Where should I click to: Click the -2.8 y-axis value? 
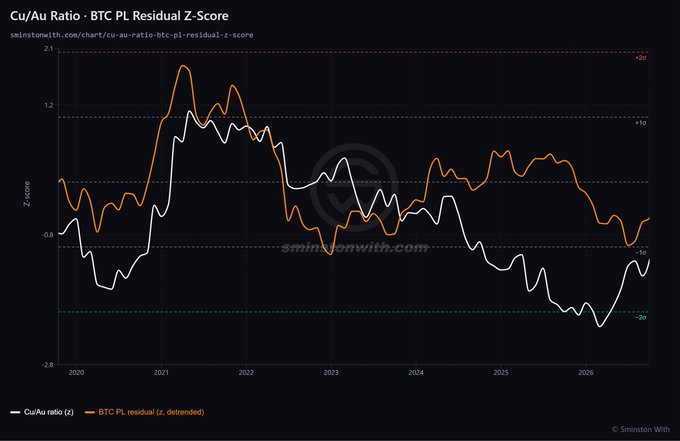(47, 365)
